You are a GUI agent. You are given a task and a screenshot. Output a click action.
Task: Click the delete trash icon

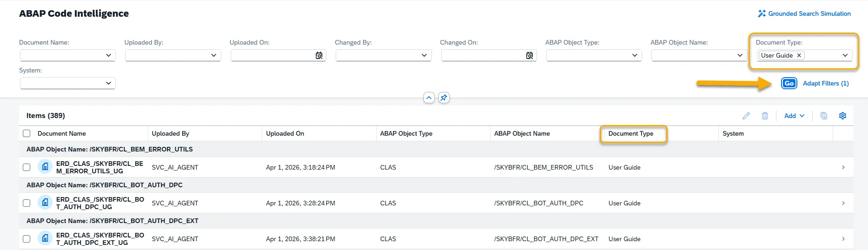point(765,116)
